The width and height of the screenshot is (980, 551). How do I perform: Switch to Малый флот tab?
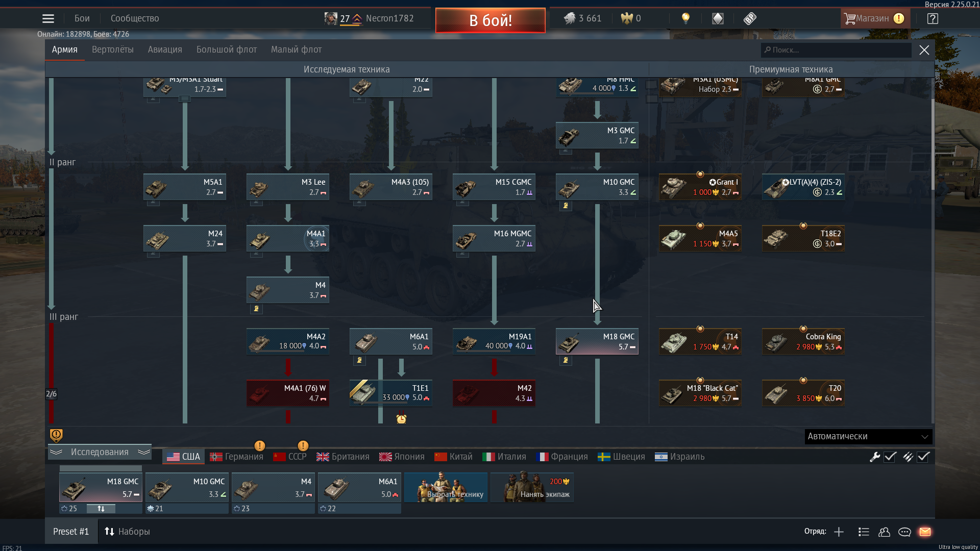point(296,50)
